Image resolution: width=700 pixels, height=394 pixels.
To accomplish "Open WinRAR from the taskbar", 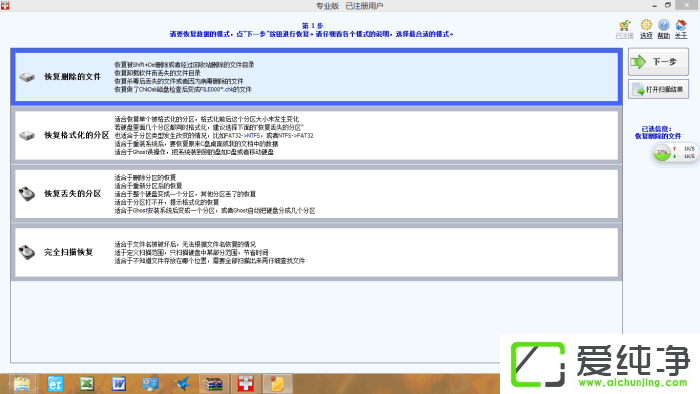I will pos(214,384).
